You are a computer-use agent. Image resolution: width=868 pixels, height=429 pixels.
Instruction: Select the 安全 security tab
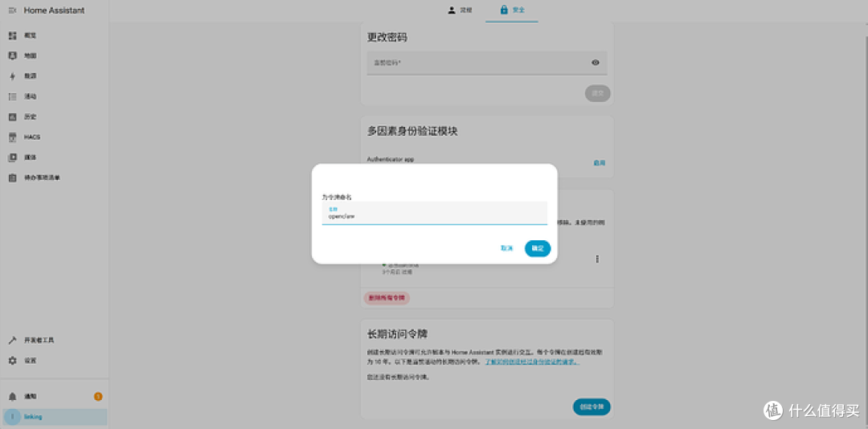(x=512, y=10)
